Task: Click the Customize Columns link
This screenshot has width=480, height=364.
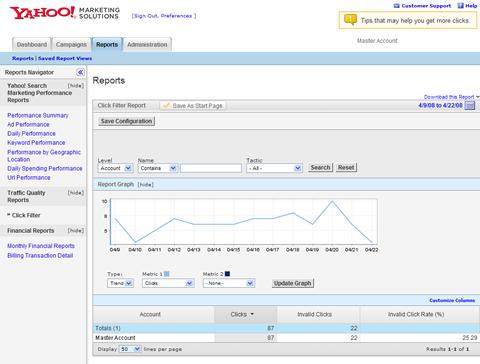Action: [452, 300]
